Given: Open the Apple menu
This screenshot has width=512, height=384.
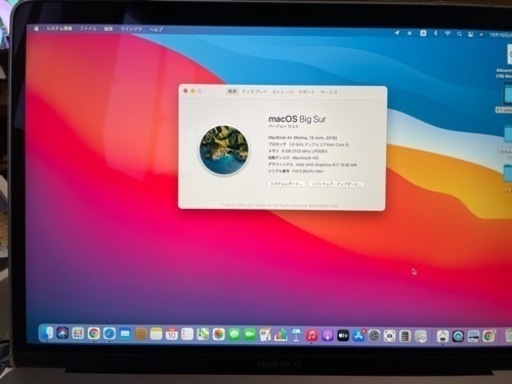Looking at the screenshot, I should point(36,29).
